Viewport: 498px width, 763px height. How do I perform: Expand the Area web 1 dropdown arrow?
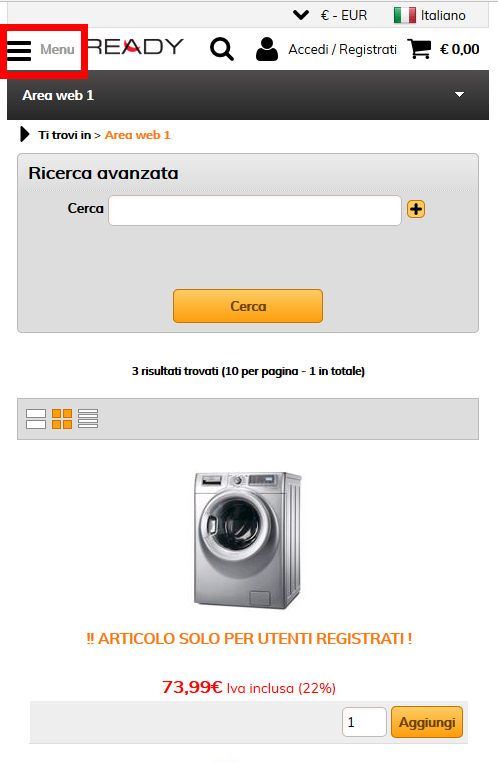click(459, 94)
